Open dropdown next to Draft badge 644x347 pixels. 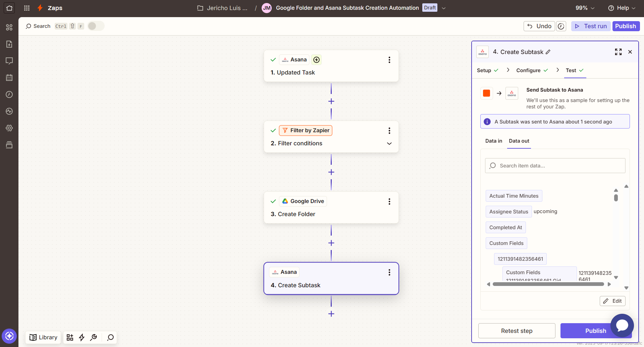(444, 8)
